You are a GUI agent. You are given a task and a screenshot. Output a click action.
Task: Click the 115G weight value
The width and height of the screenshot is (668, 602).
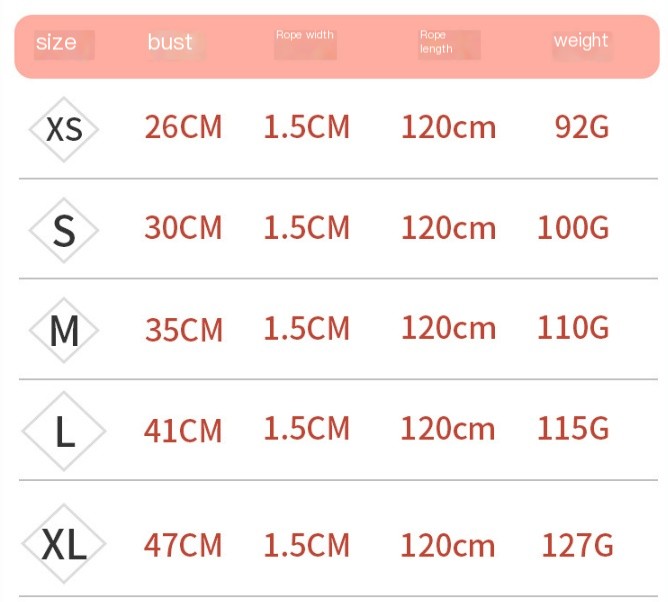coord(573,428)
